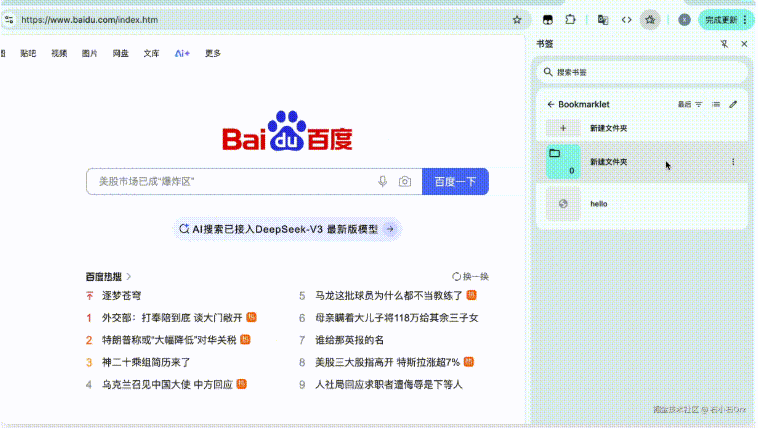Go back from the Bookmarklet folder
Screen dimensions: 758x428
tap(551, 104)
